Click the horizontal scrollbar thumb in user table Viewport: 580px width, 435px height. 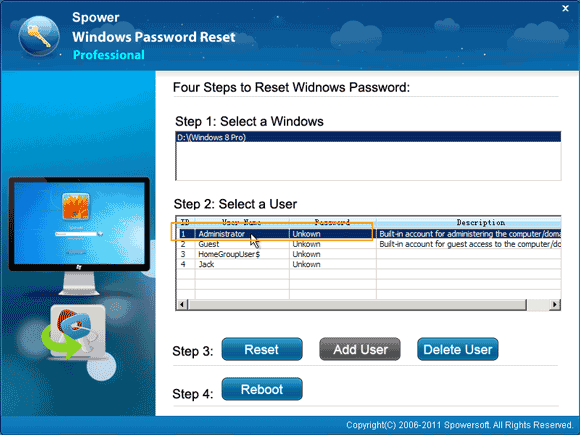click(x=357, y=304)
